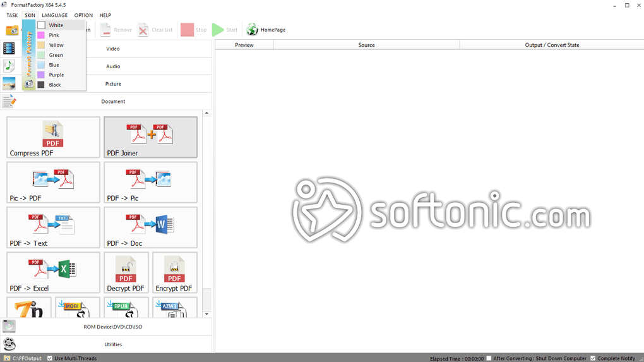Image resolution: width=644 pixels, height=362 pixels.
Task: Choose the Pink skin color
Action: click(x=61, y=35)
